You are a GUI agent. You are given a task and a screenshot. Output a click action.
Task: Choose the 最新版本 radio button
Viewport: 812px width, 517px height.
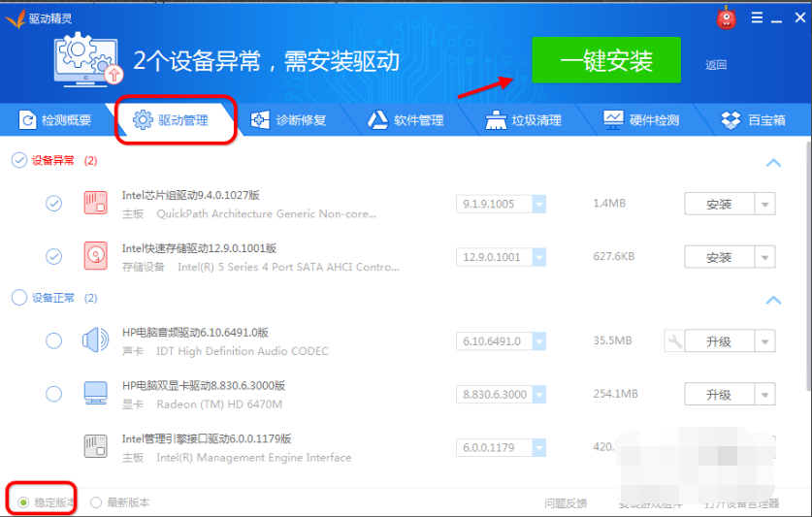(x=96, y=502)
